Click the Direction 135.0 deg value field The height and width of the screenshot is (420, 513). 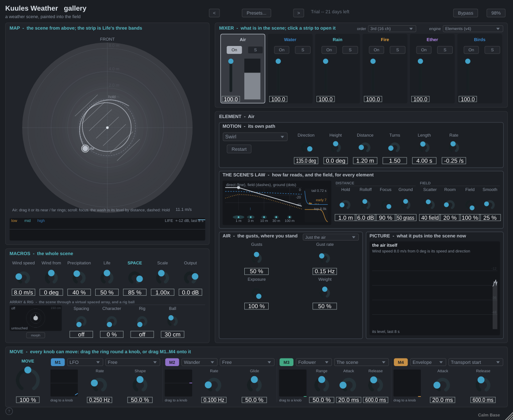pyautogui.click(x=306, y=161)
